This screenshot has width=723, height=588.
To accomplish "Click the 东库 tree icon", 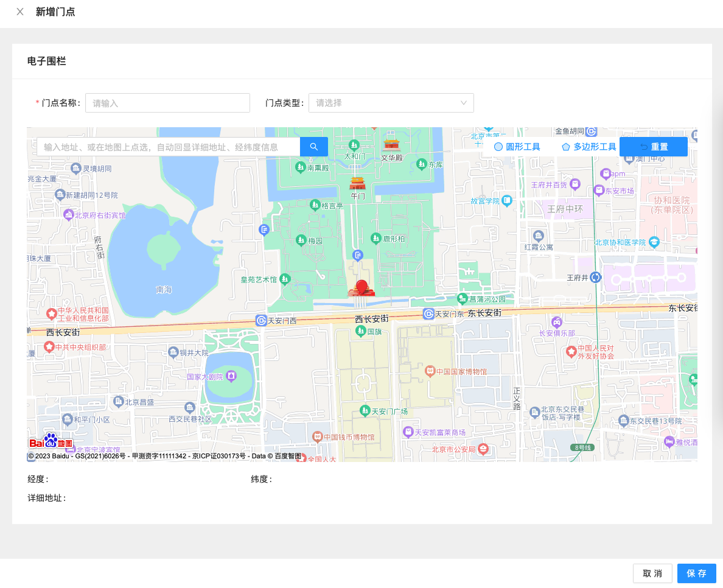I will [421, 164].
